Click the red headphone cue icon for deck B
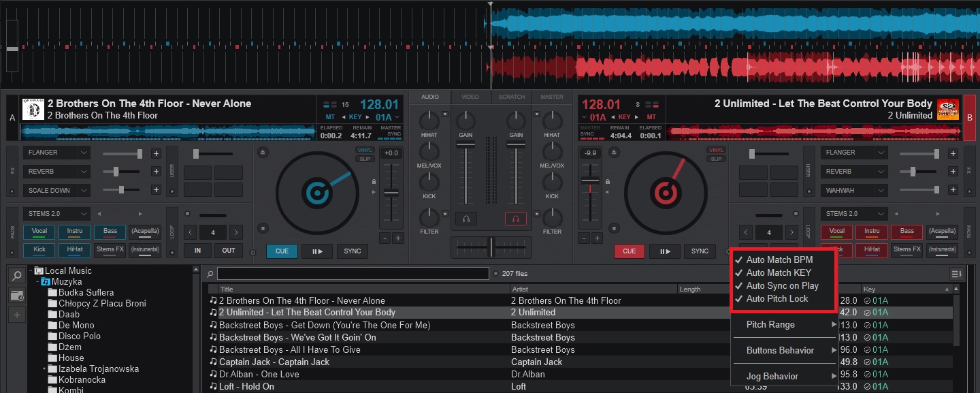Viewport: 980px width, 393px height. click(515, 219)
